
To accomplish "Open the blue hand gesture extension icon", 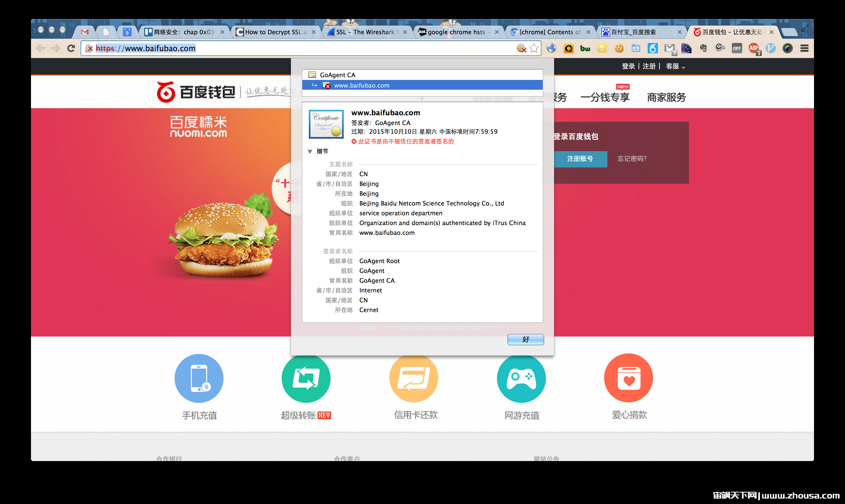I will 653,48.
